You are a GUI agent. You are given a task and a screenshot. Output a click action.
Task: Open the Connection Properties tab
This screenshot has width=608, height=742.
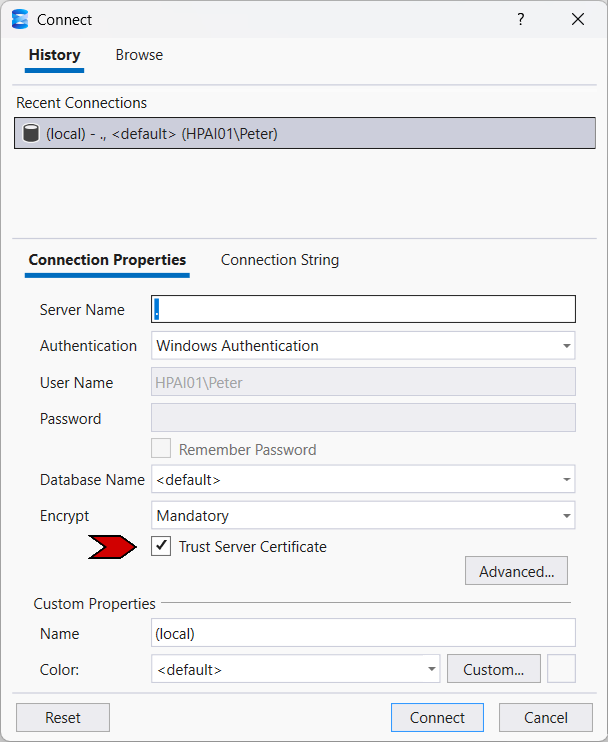click(107, 260)
